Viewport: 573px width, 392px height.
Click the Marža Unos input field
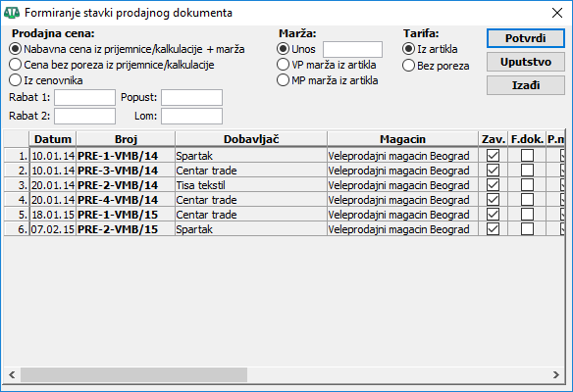coord(352,49)
